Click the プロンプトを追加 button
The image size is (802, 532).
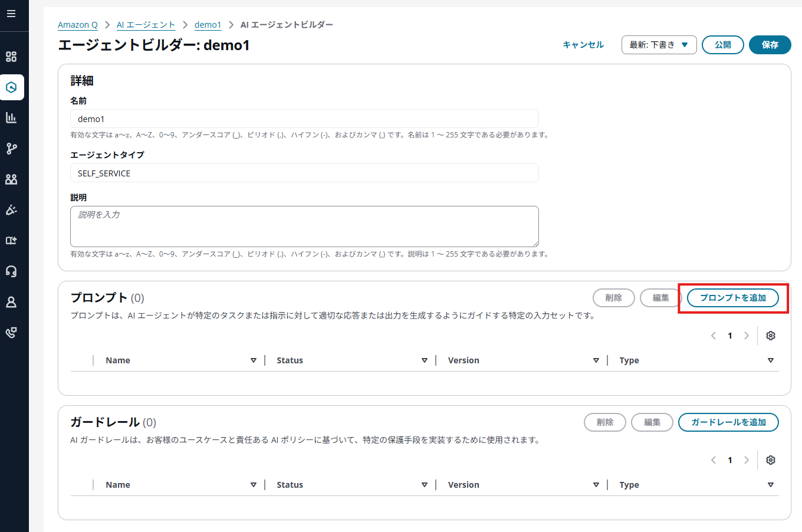tap(732, 298)
